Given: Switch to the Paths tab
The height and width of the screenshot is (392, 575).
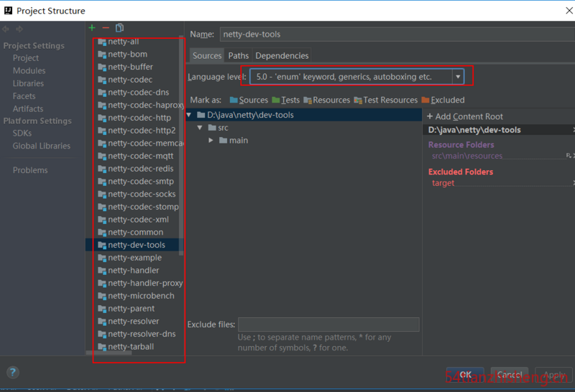Looking at the screenshot, I should 239,56.
